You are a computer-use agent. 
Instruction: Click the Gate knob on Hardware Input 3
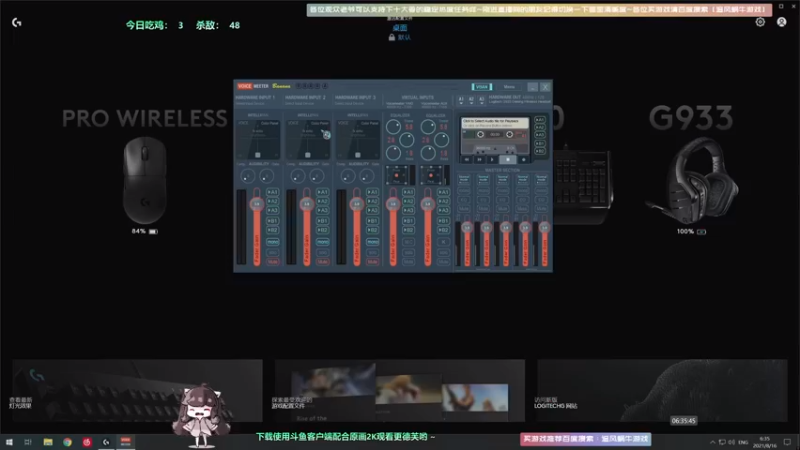(366, 177)
